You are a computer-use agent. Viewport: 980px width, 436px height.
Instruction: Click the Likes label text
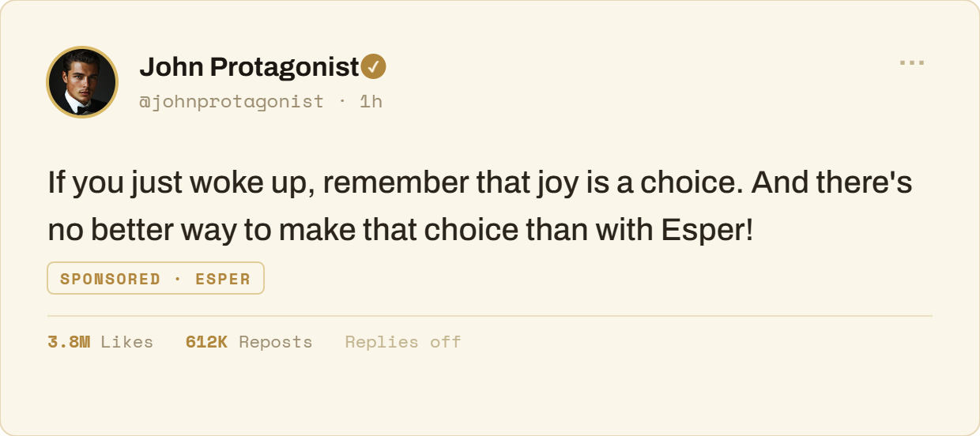click(126, 342)
